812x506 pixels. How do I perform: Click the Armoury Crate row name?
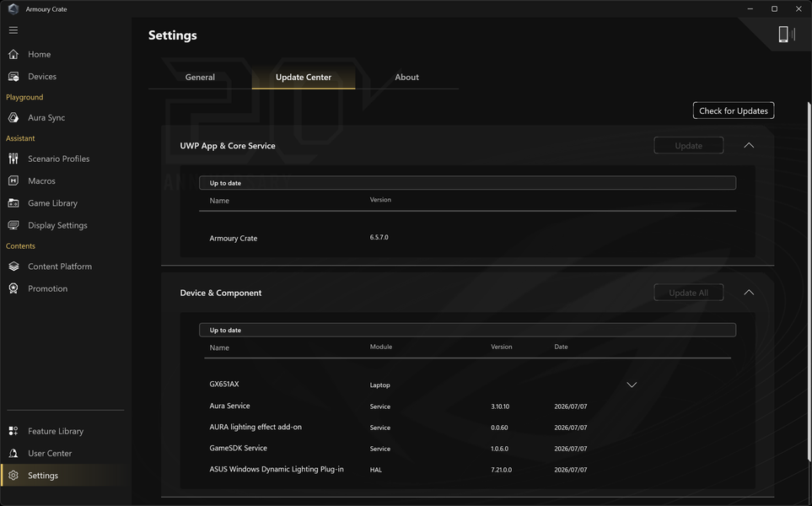click(233, 238)
